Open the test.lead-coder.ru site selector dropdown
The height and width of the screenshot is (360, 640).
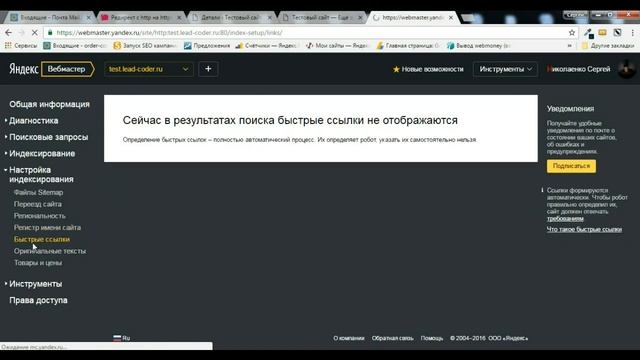point(149,69)
